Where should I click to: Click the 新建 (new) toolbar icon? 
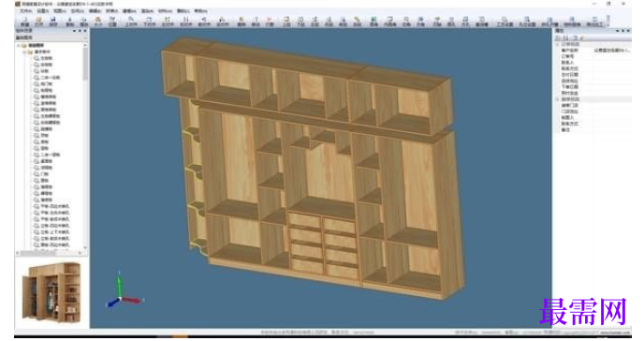(25, 22)
